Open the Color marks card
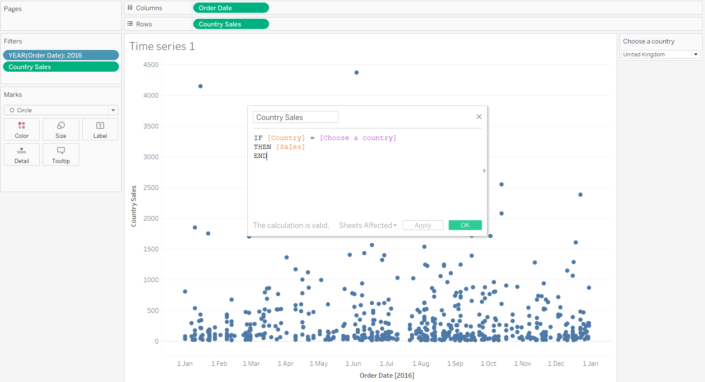The width and height of the screenshot is (705, 382). coord(22,129)
